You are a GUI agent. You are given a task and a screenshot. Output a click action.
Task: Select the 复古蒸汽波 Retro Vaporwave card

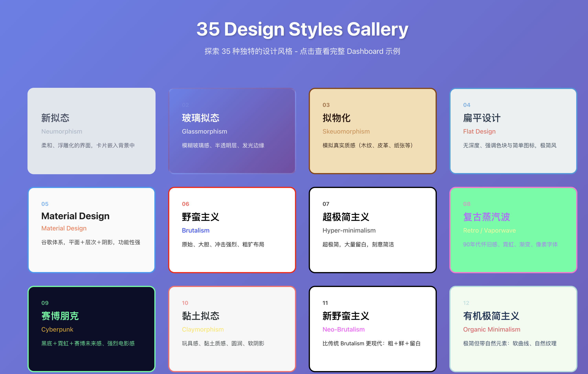pos(513,230)
